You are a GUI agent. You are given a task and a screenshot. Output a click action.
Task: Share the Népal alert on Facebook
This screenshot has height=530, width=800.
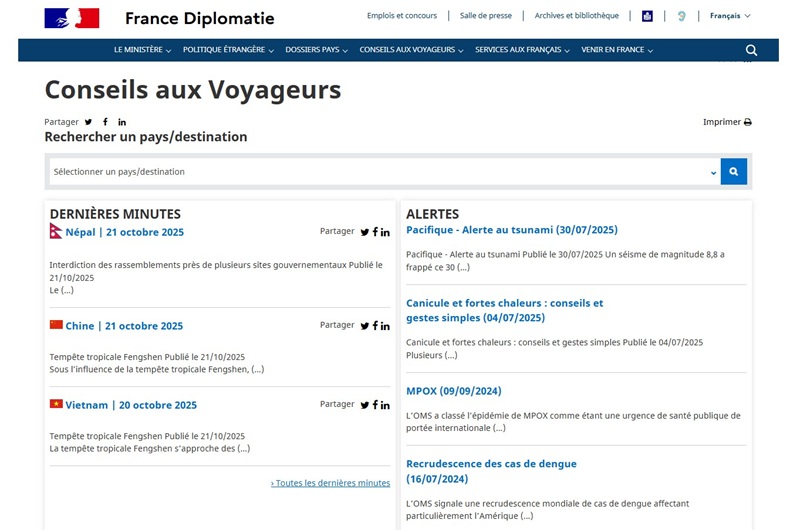click(375, 232)
